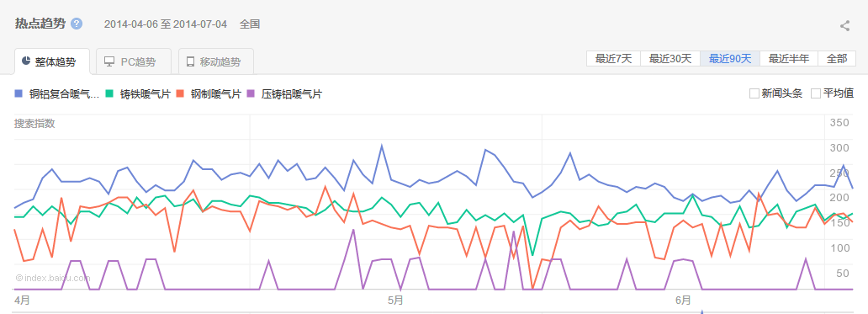
Task: Select the 最近30天 range
Action: tap(670, 59)
